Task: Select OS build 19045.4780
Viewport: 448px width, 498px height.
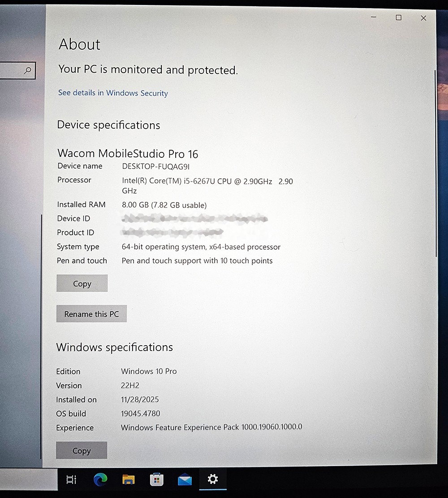Action: click(140, 413)
